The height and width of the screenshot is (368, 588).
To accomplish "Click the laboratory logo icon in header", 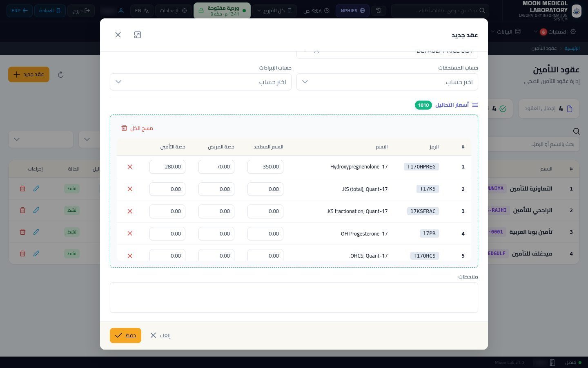I will (x=576, y=11).
